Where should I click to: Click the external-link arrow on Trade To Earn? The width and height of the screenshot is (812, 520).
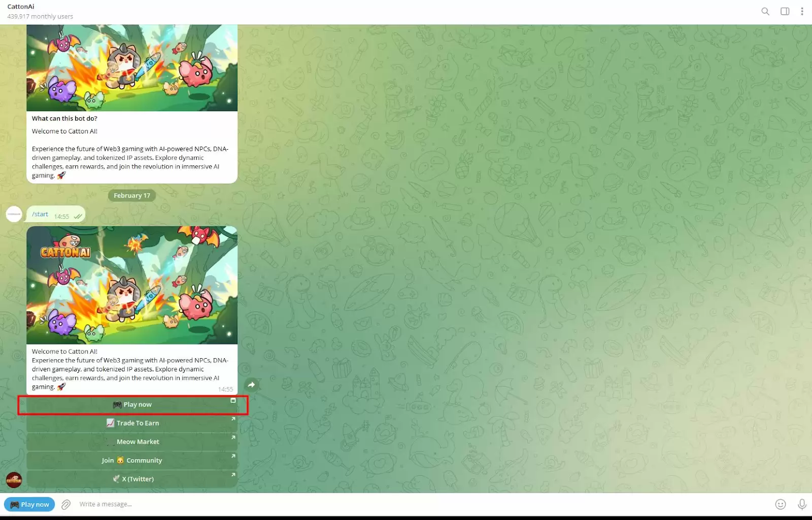point(233,419)
